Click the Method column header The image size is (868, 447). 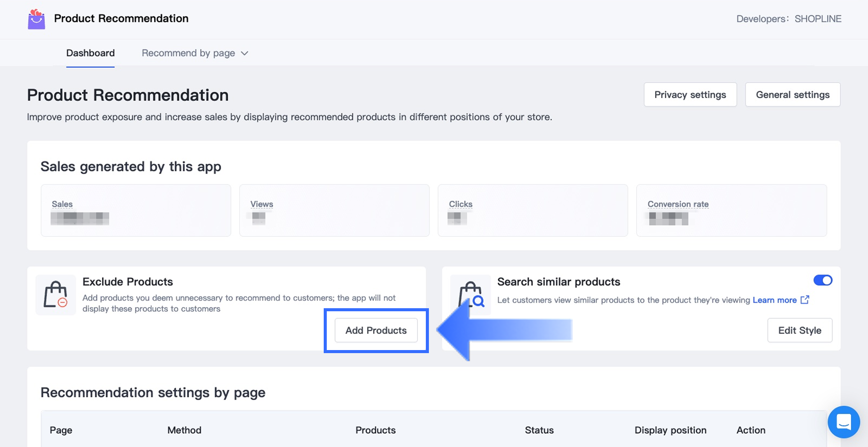click(184, 430)
